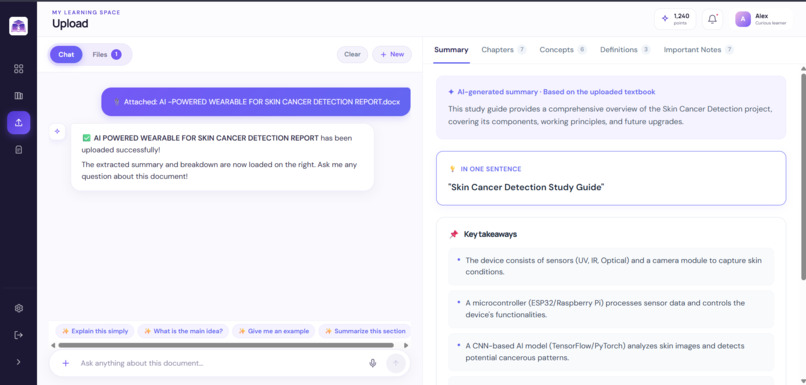Screen dimensions: 806x385
Task: Choose 'Explain this simply' suggestion
Action: click(95, 331)
